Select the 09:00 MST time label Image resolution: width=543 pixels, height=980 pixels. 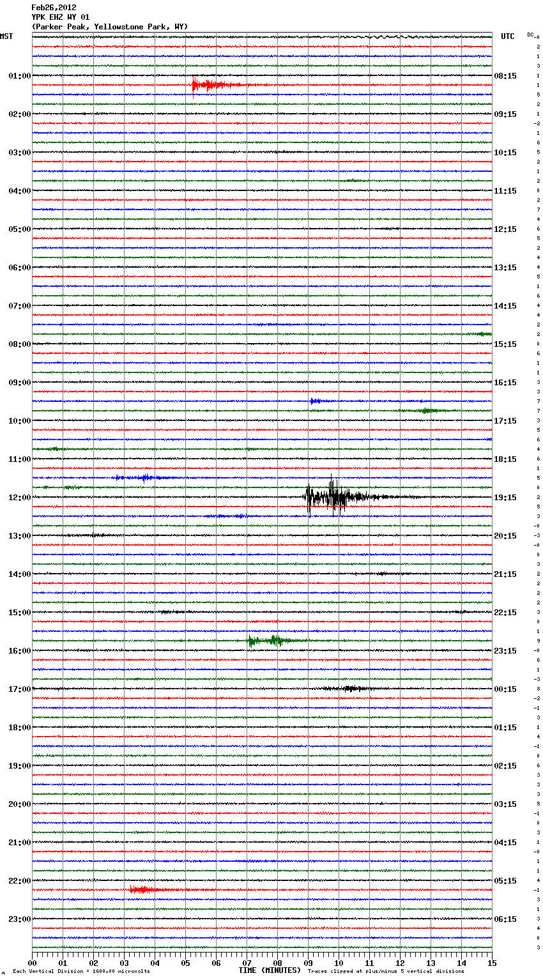click(20, 383)
